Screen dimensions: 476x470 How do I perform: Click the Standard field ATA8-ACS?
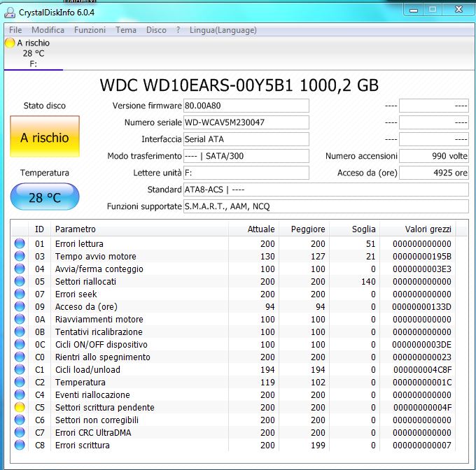coord(326,190)
